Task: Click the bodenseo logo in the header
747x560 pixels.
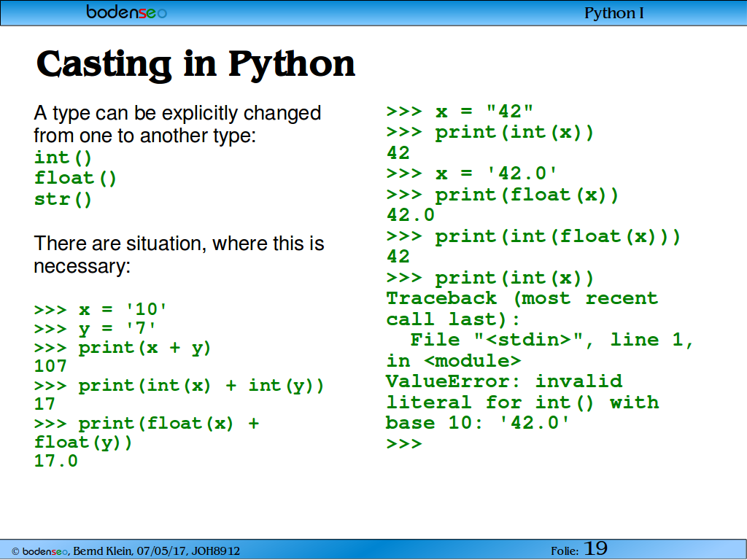Action: [x=126, y=12]
